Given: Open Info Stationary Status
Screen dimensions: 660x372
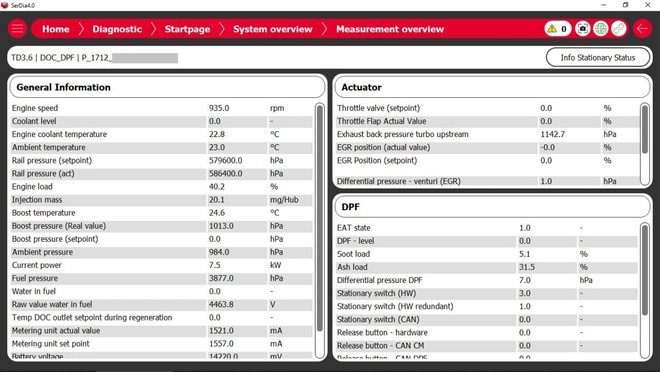Looking at the screenshot, I should (x=598, y=58).
